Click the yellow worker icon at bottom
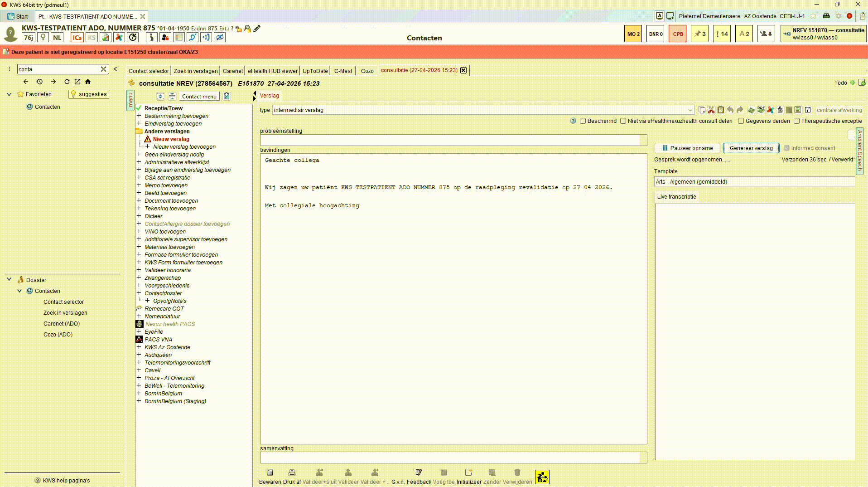The height and width of the screenshot is (487, 868). tap(542, 477)
